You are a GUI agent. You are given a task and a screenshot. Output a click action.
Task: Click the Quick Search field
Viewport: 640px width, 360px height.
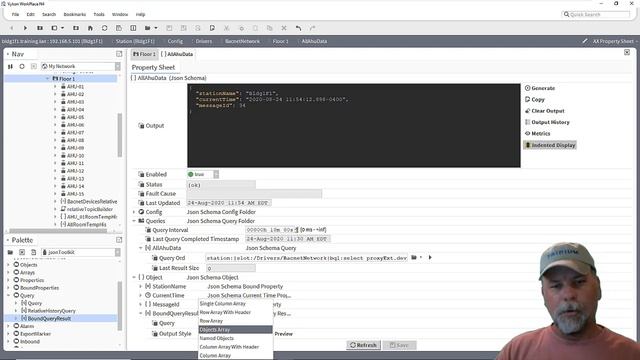596,14
